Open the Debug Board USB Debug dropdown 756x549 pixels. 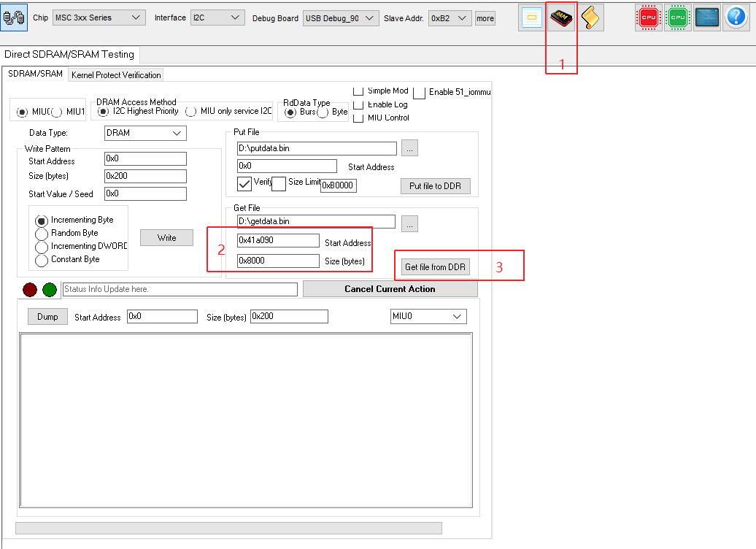pyautogui.click(x=341, y=18)
